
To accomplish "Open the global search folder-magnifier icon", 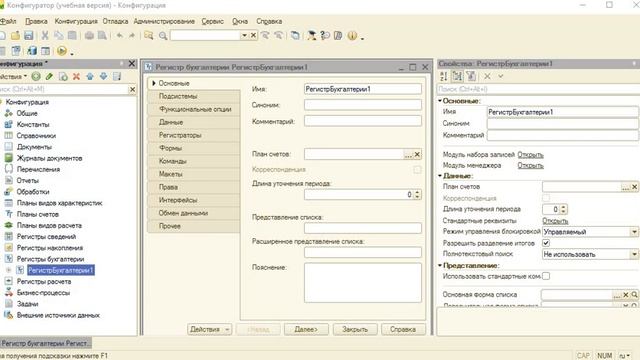I will [149, 36].
